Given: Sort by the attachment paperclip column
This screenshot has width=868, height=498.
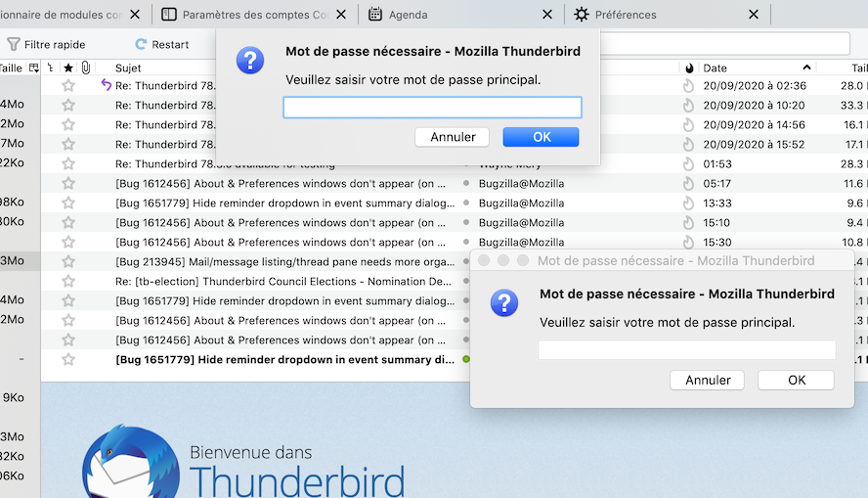Looking at the screenshot, I should tap(86, 68).
